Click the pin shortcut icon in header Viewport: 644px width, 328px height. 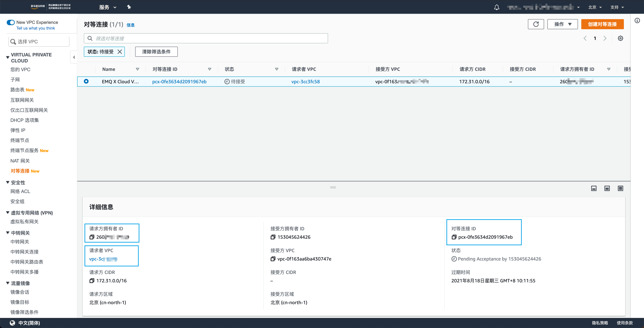(129, 7)
